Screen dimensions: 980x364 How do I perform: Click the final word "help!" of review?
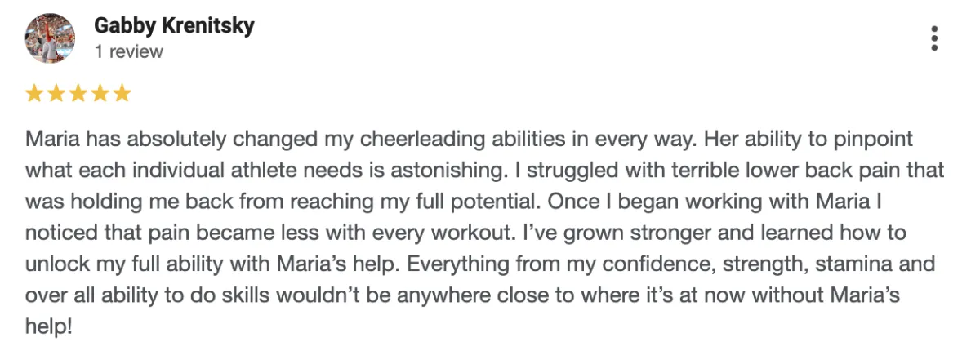[x=50, y=326]
